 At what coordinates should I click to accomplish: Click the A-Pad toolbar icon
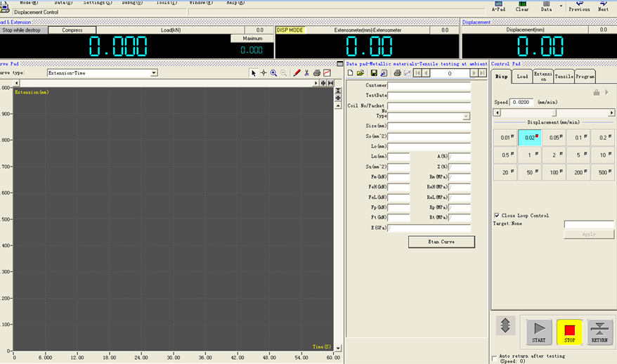pos(498,6)
